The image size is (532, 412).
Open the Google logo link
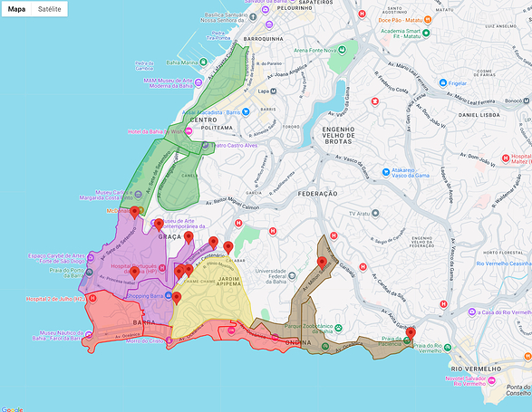click(12, 409)
